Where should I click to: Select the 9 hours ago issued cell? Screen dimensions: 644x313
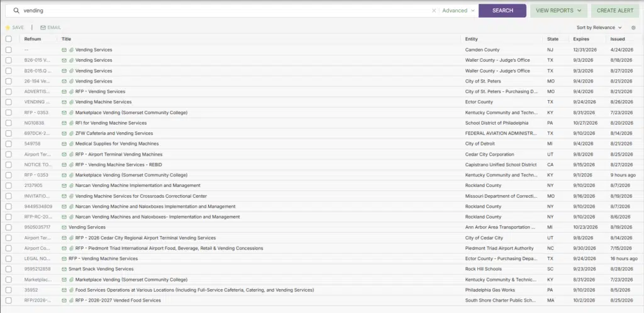[623, 175]
